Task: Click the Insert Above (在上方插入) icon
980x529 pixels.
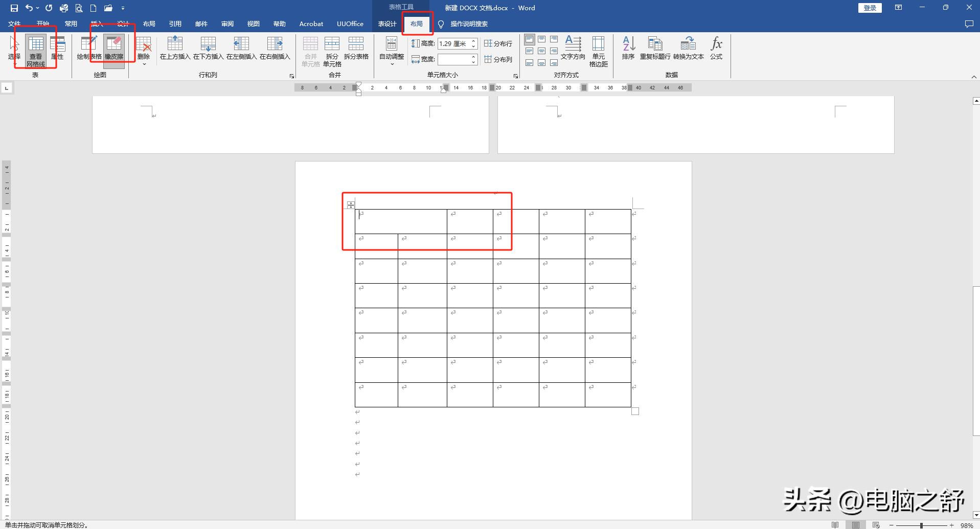Action: click(175, 47)
